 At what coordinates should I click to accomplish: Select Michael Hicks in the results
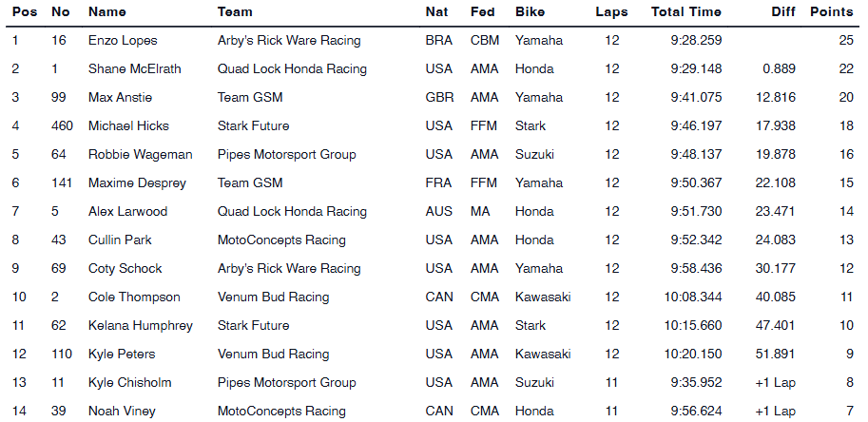[x=126, y=126]
